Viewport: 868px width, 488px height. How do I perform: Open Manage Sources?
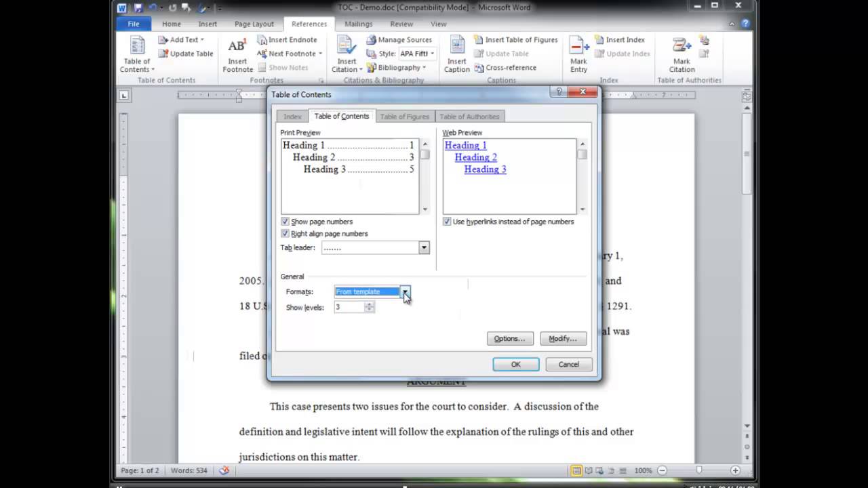pos(399,40)
